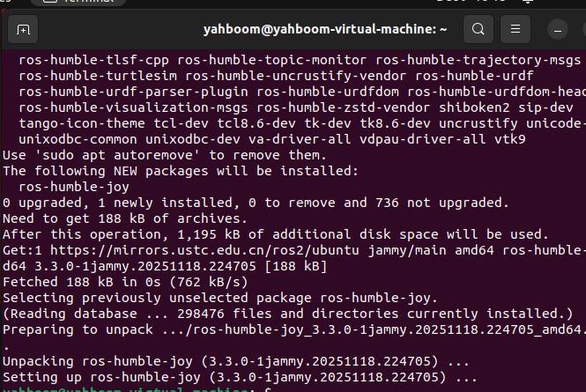586x392 pixels.
Task: Click package name 'tcl8.6-dev'
Action: (x=256, y=123)
